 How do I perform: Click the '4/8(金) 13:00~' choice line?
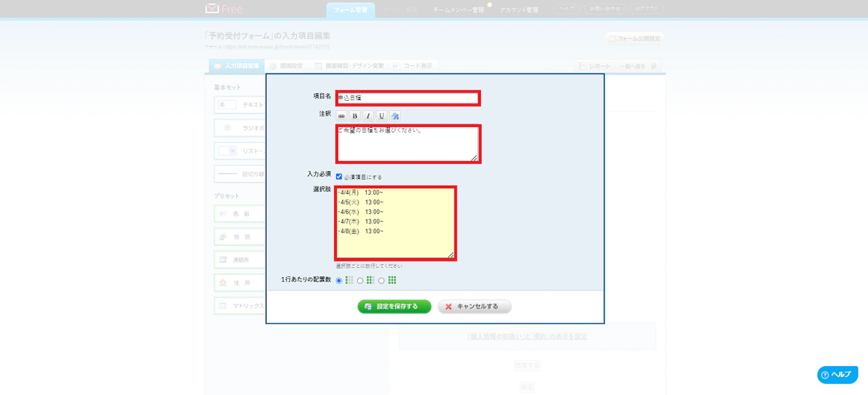pyautogui.click(x=362, y=231)
